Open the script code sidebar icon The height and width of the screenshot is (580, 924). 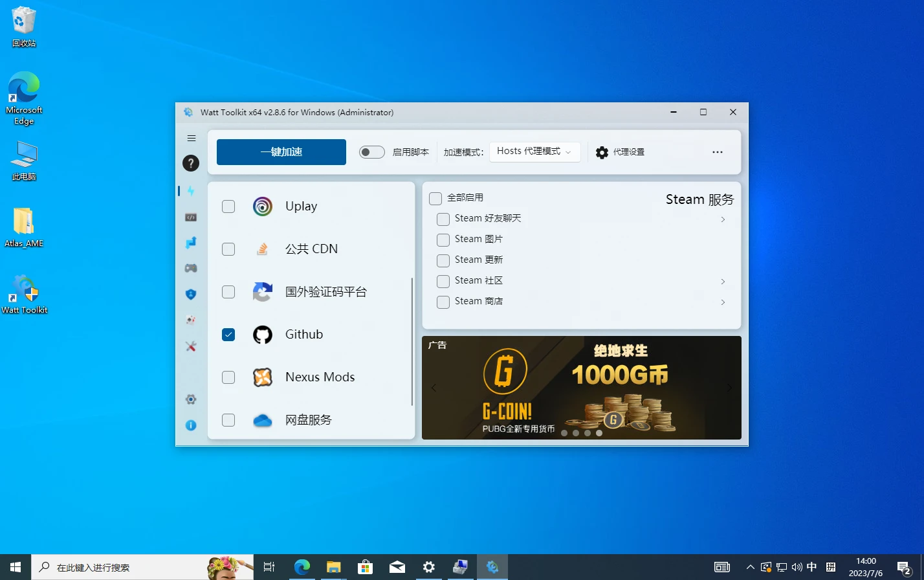coord(191,217)
